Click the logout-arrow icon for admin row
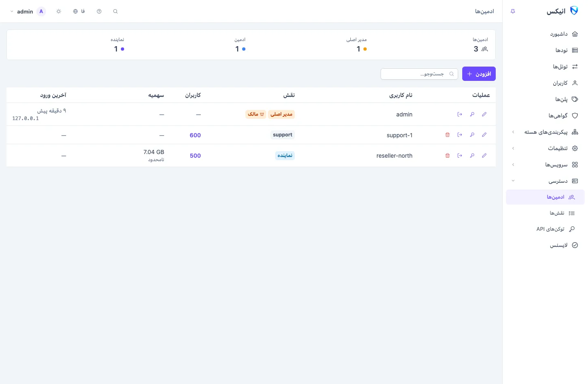The width and height of the screenshot is (588, 384). tap(460, 114)
